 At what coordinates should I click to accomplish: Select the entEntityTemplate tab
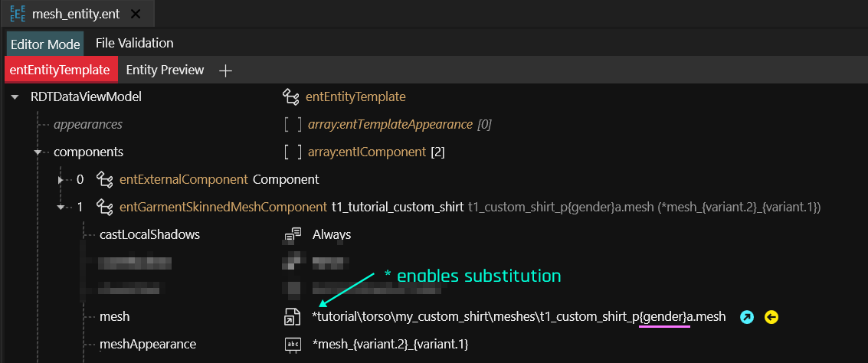pyautogui.click(x=60, y=70)
